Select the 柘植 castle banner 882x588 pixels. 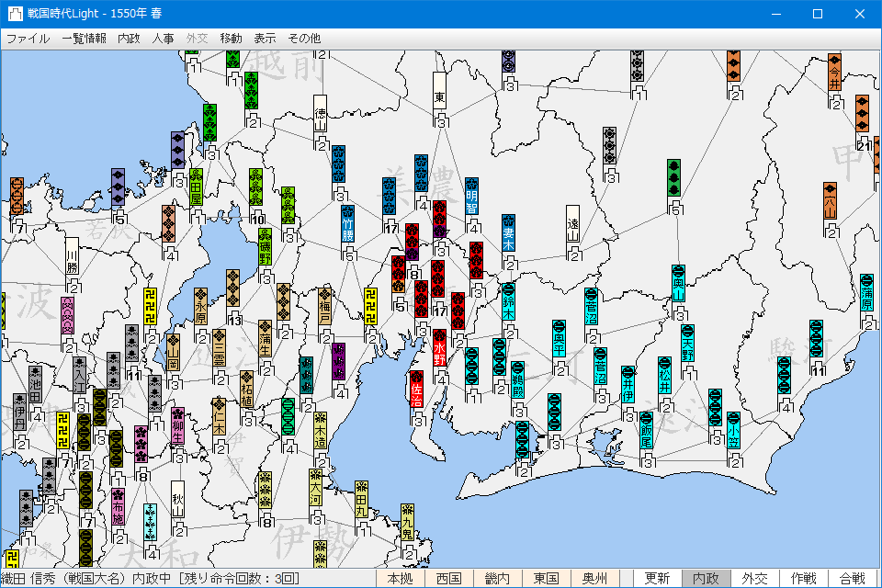(x=246, y=390)
